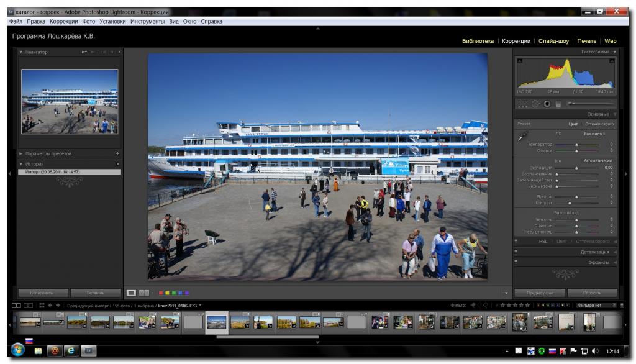Screen dimensions: 636x364
Task: Open the Фильтра нет dropdown
Action: point(596,305)
